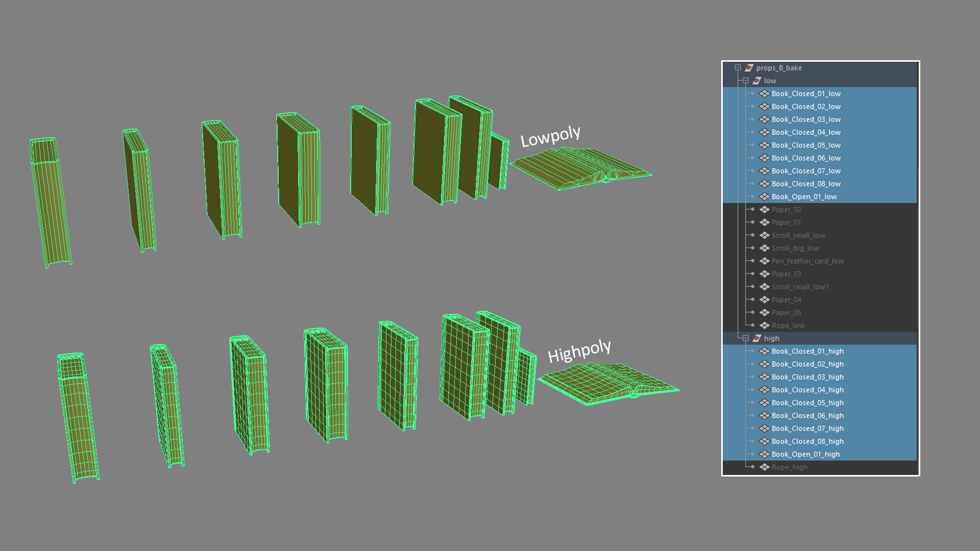The height and width of the screenshot is (551, 980).
Task: Select Paper_04 in outliner
Action: point(786,300)
